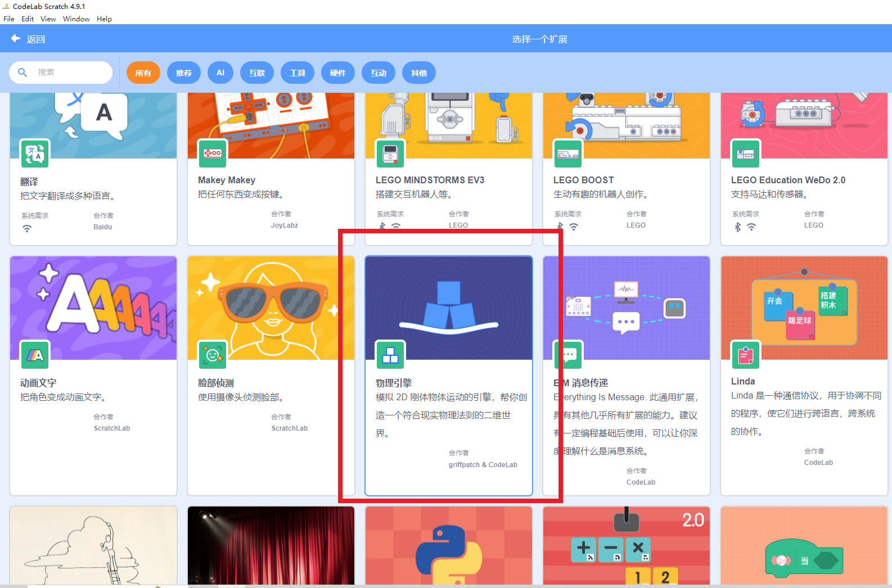Click the Linda extension icon
Screen dimensions: 892x588
(746, 355)
